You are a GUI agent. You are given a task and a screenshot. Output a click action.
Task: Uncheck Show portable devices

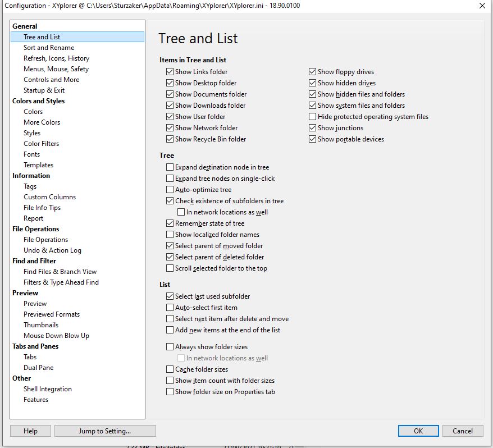click(312, 139)
